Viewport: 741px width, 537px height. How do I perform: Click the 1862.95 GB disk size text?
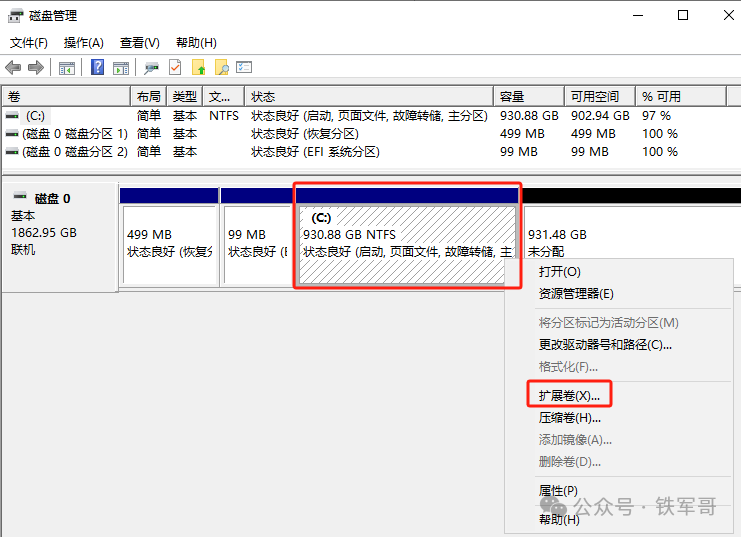click(x=44, y=233)
